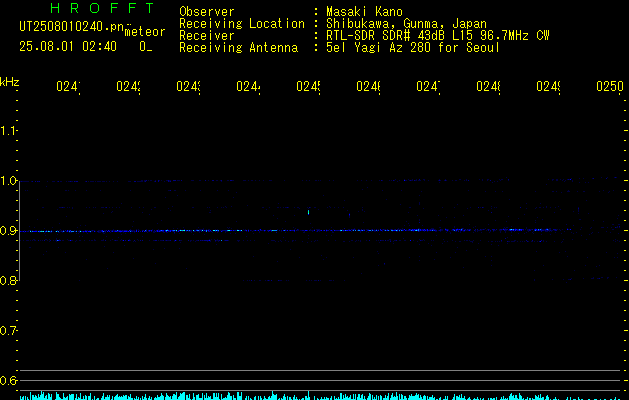This screenshot has width=629, height=400.
Task: Click the Receiving Antenna label
Action: pyautogui.click(x=238, y=48)
